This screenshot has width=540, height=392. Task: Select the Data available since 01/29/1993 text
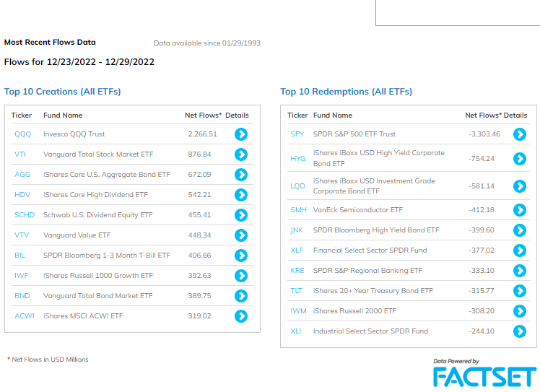207,43
